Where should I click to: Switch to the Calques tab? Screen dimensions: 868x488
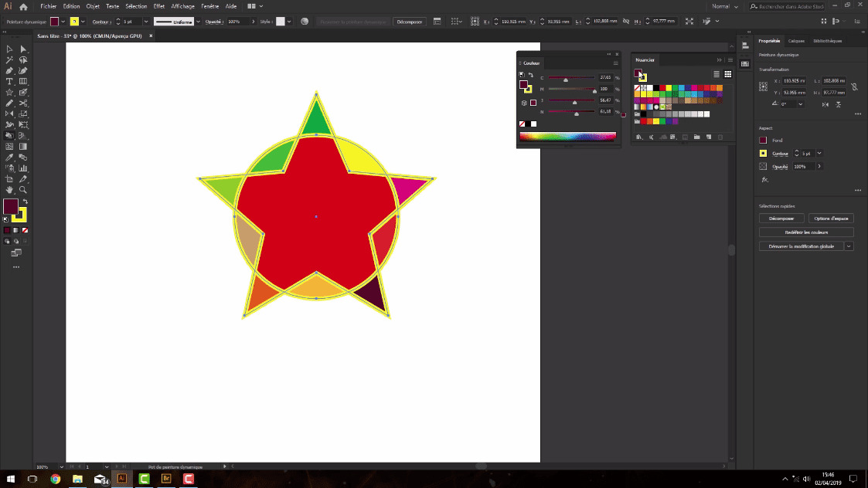pyautogui.click(x=796, y=40)
